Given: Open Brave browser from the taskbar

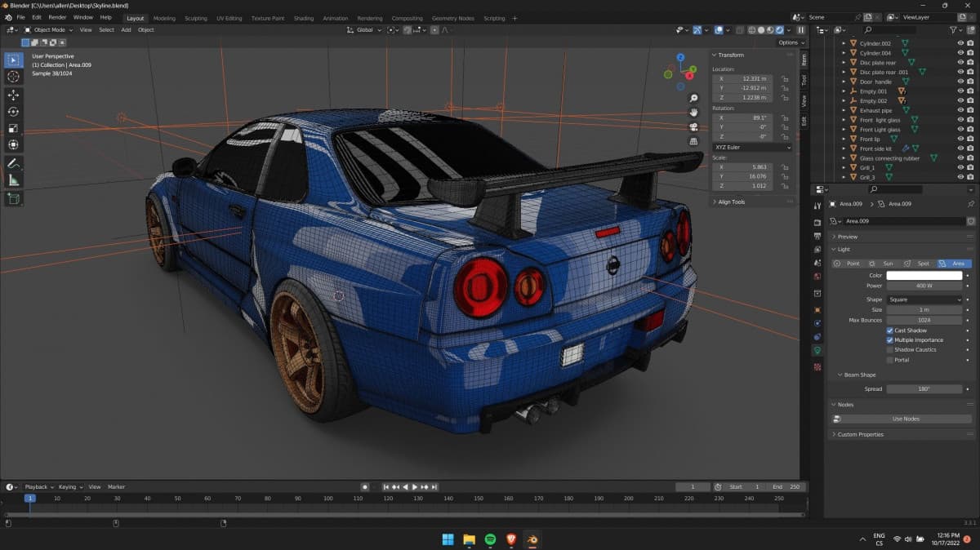Looking at the screenshot, I should 511,539.
